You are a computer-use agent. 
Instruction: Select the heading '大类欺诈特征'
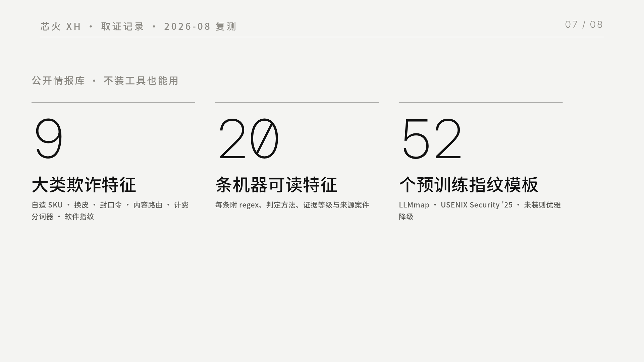tap(84, 185)
